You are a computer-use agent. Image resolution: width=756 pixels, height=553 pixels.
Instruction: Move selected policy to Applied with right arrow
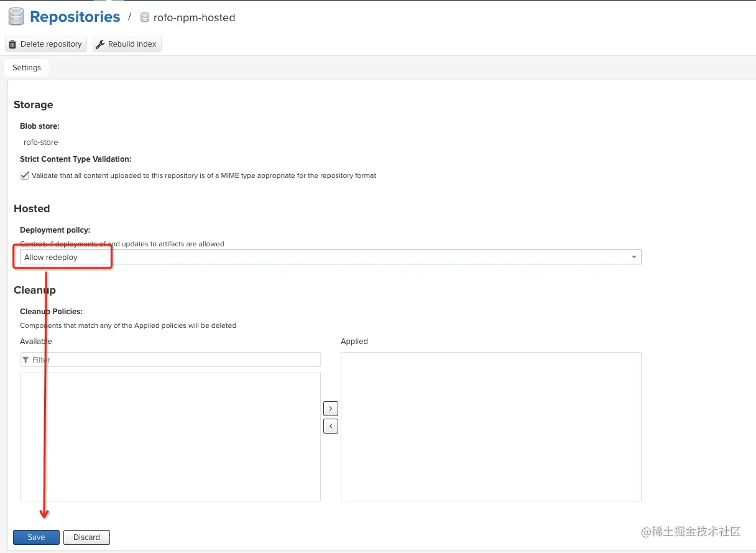(331, 409)
